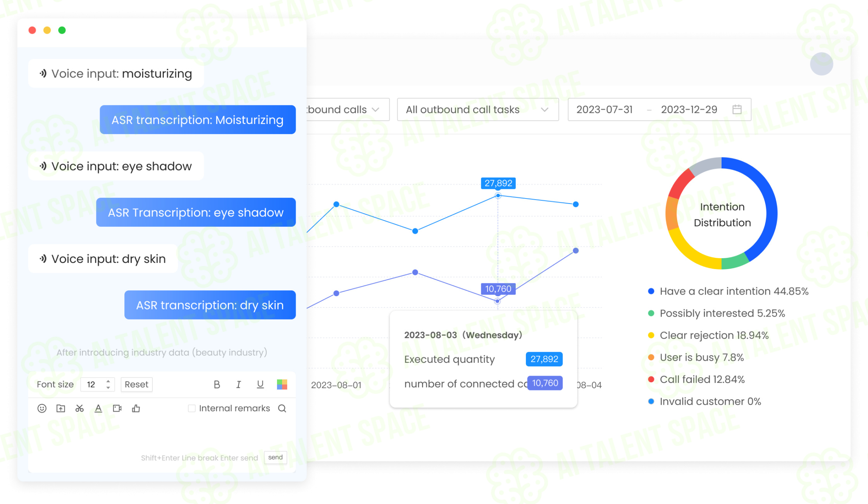Click end date 2023-12-29 field
Viewport: 868px width, 504px height.
point(689,109)
